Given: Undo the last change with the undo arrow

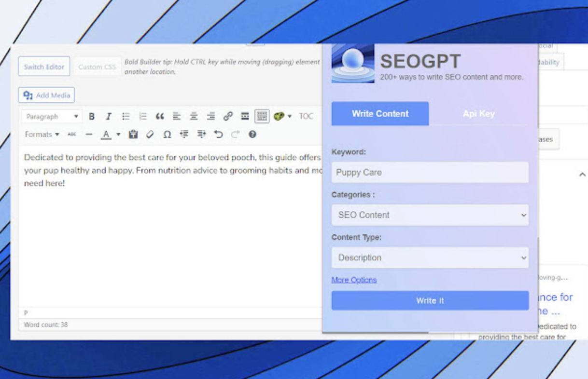Looking at the screenshot, I should 218,135.
